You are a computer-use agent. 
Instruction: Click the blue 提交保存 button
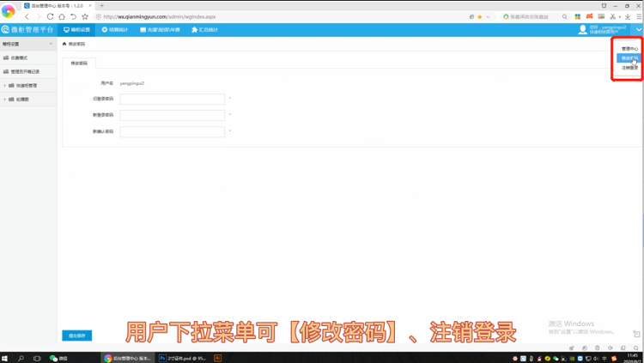pos(76,336)
